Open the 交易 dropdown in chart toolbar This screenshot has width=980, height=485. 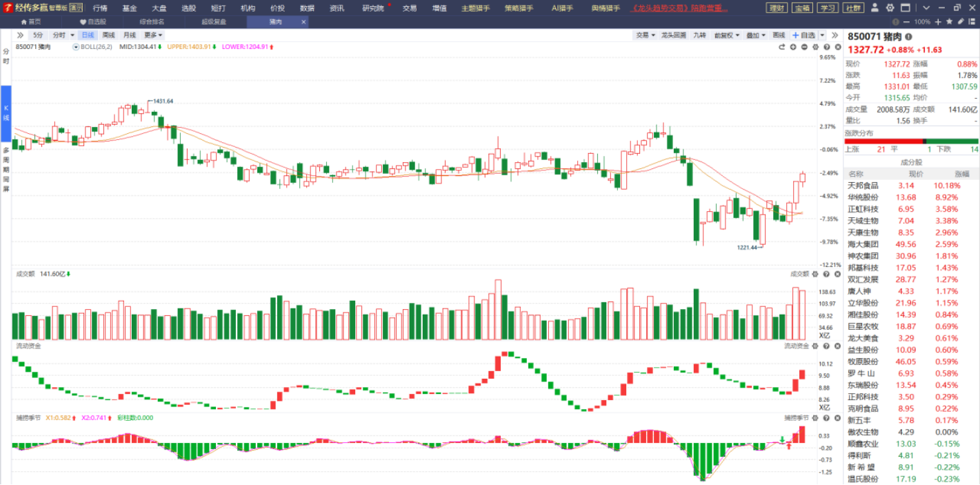coord(645,34)
